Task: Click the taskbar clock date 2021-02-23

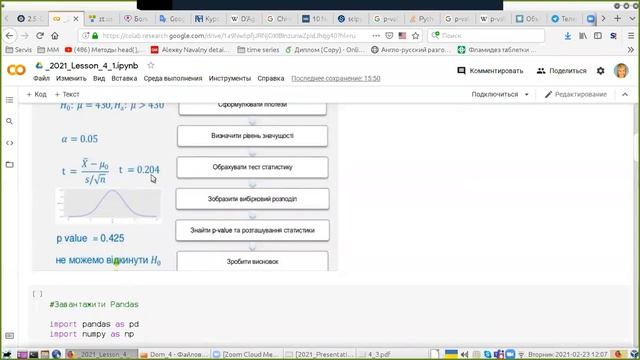Action: [x=567, y=354]
